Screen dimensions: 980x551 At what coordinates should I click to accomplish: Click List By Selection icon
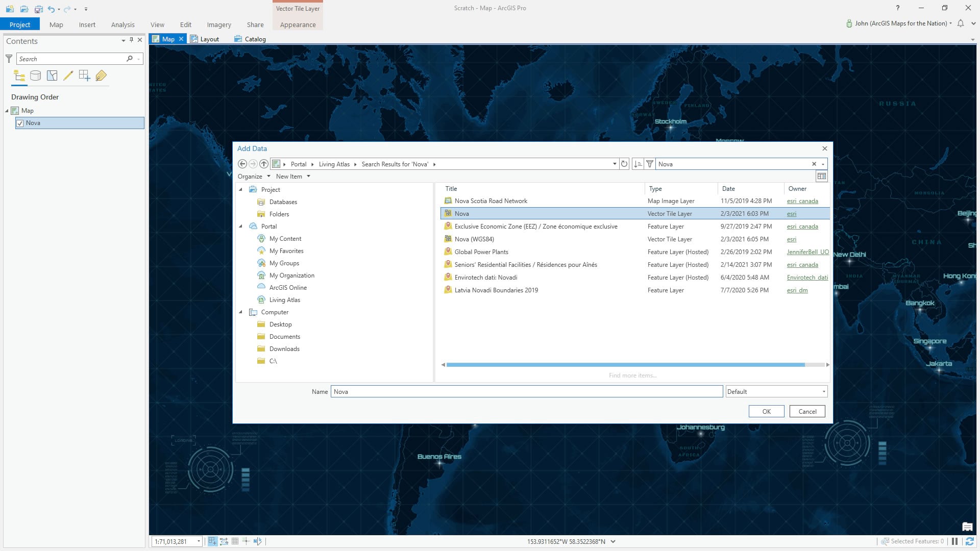click(52, 76)
